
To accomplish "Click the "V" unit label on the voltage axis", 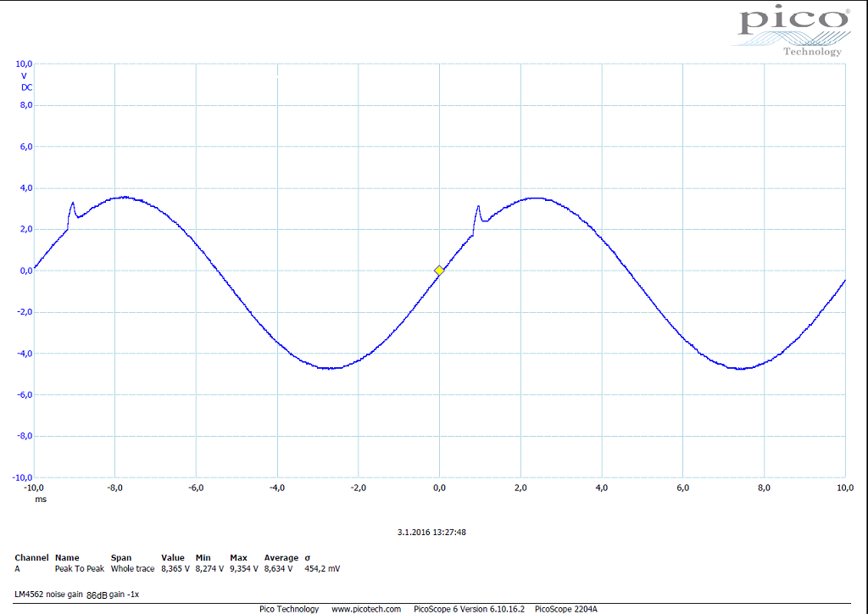I will 24,75.
